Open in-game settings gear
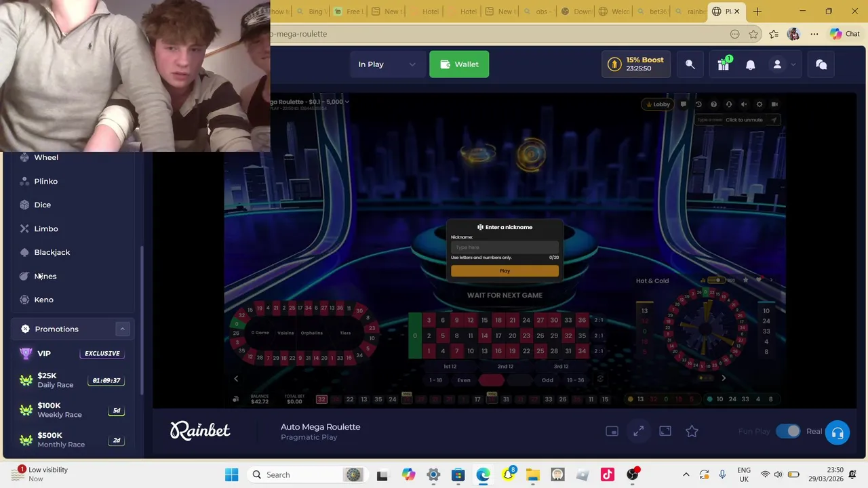 click(x=759, y=104)
